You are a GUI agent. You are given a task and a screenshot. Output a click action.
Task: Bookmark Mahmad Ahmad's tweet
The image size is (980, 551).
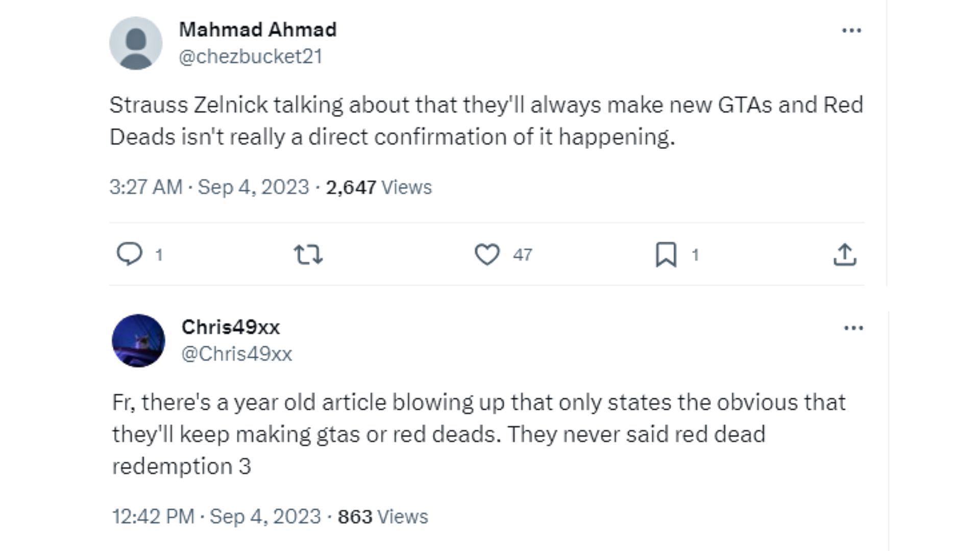pyautogui.click(x=666, y=254)
